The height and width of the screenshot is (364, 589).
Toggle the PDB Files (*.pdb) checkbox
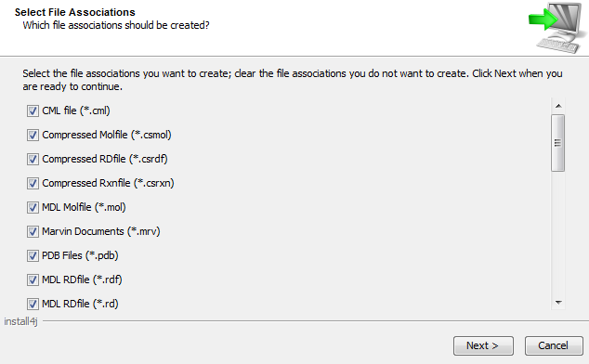33,255
